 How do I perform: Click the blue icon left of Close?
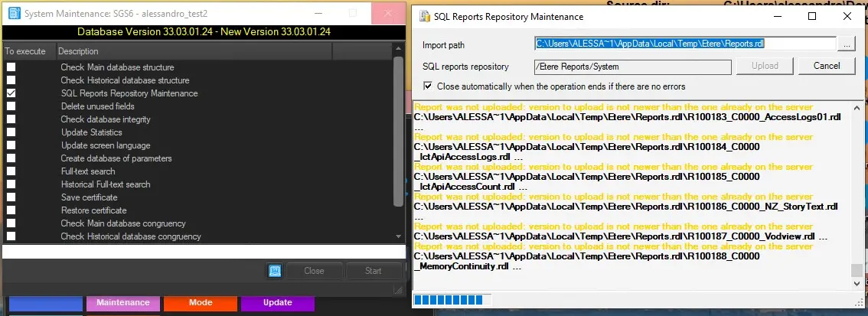(x=276, y=271)
